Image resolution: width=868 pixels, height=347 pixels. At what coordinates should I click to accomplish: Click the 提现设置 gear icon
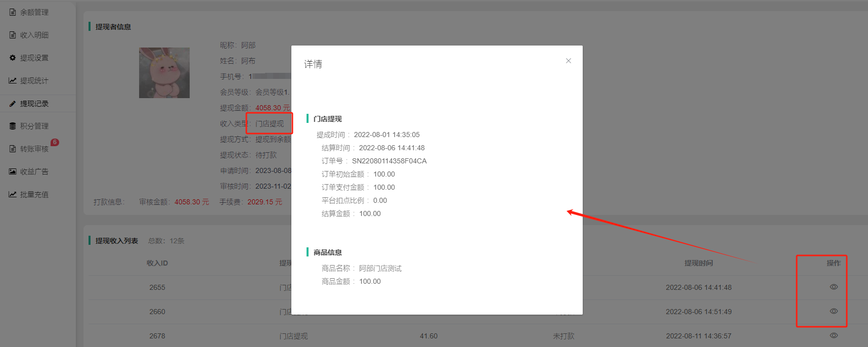point(13,58)
